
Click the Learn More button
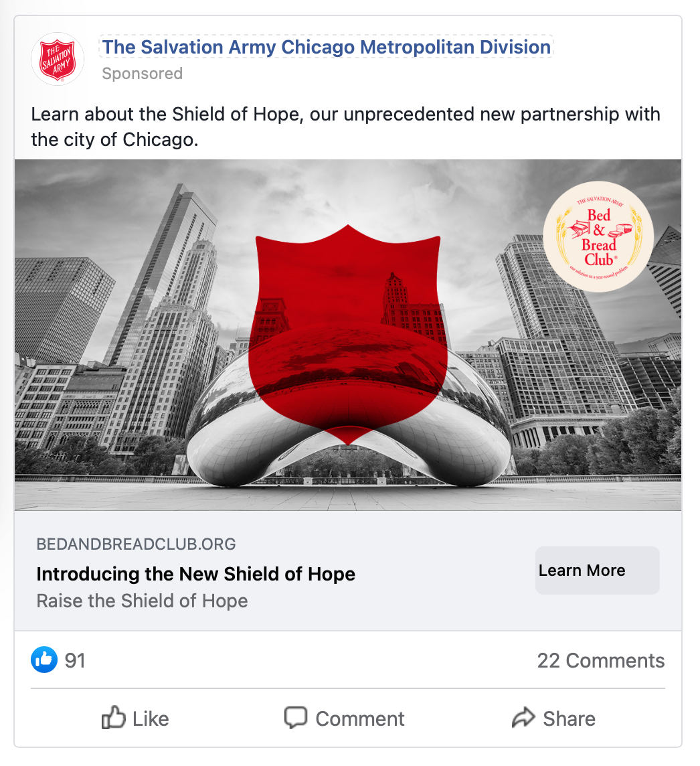(x=597, y=570)
